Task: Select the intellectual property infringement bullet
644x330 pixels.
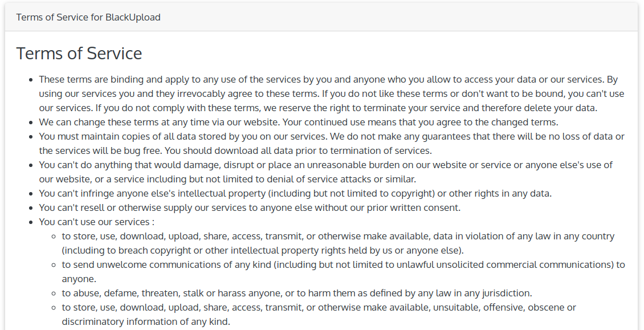Action: point(295,193)
